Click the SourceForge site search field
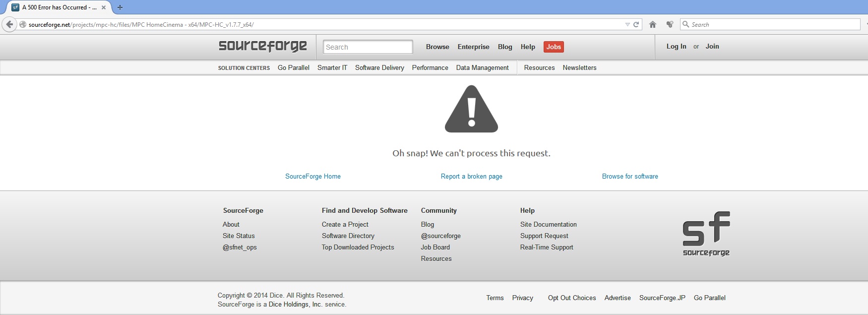 click(x=368, y=47)
